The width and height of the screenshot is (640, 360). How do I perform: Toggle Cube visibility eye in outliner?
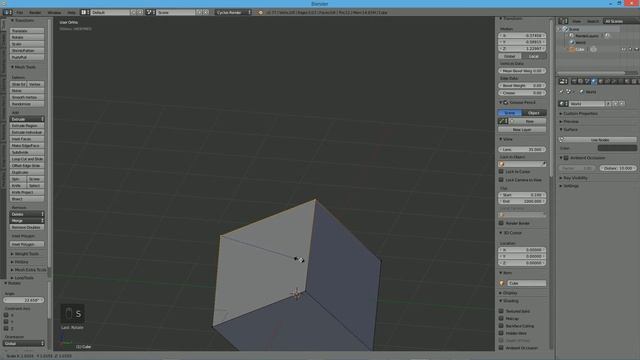[623, 49]
